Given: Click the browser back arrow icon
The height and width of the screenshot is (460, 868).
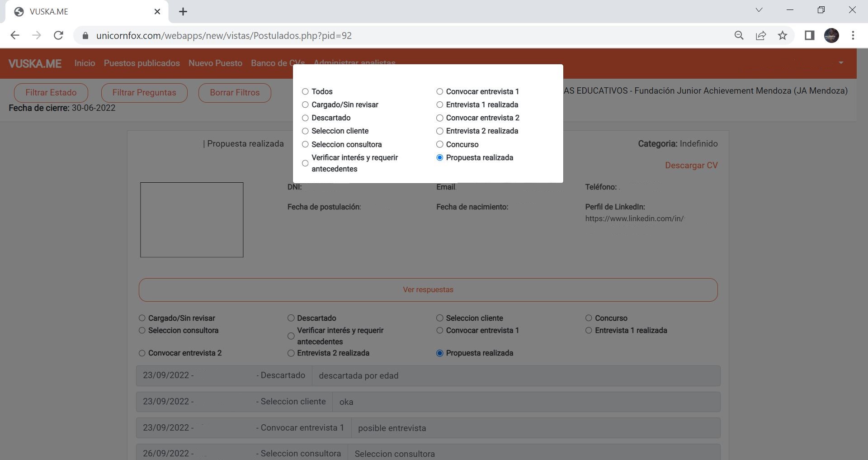Looking at the screenshot, I should 15,35.
